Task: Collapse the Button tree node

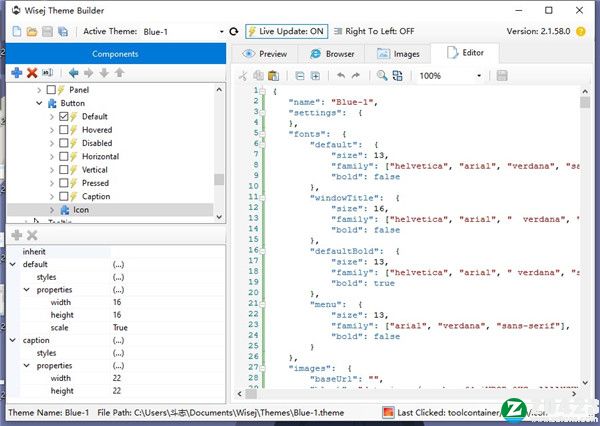Action: pos(39,103)
